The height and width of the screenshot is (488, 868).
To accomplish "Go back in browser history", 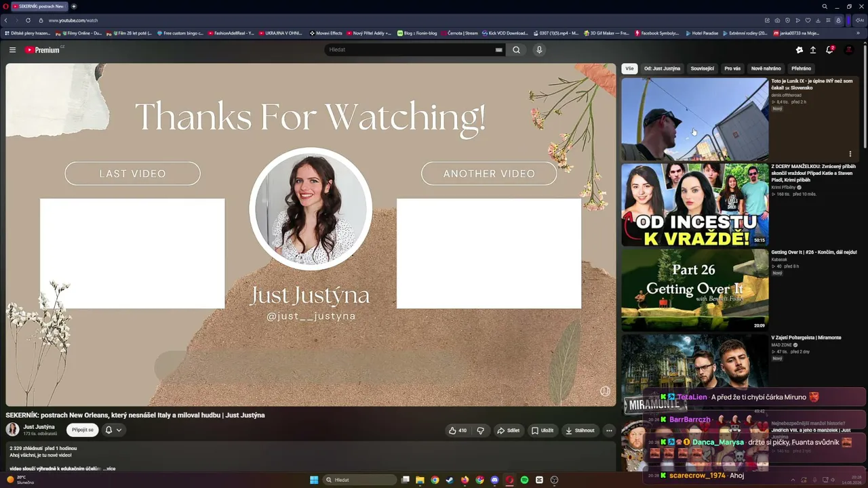I will click(6, 20).
